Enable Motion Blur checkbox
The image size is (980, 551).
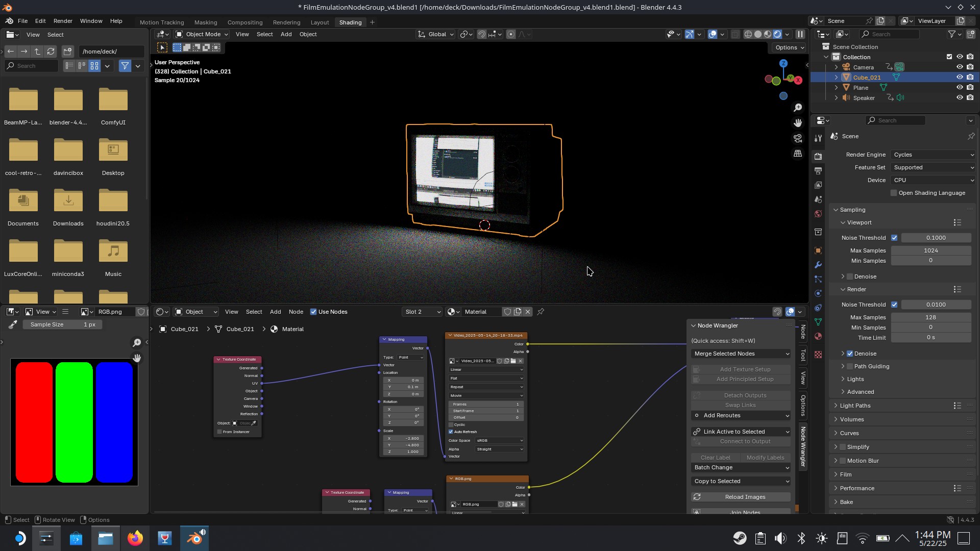pyautogui.click(x=843, y=461)
